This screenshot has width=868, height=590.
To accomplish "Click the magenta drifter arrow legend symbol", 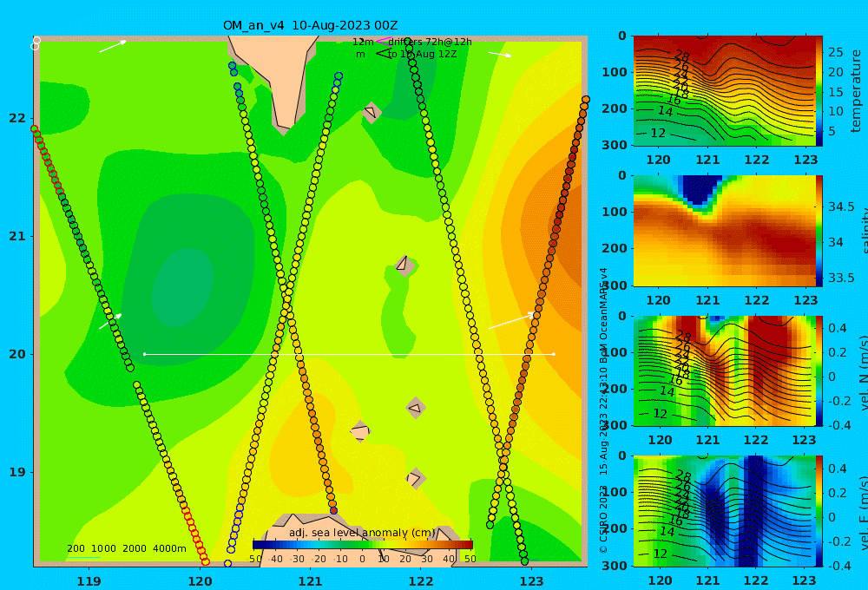I will point(384,41).
